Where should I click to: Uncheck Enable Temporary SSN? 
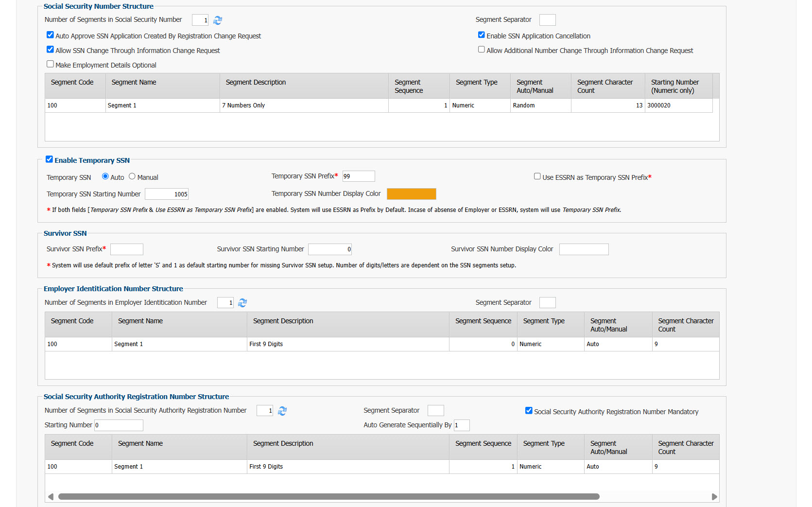coord(49,159)
